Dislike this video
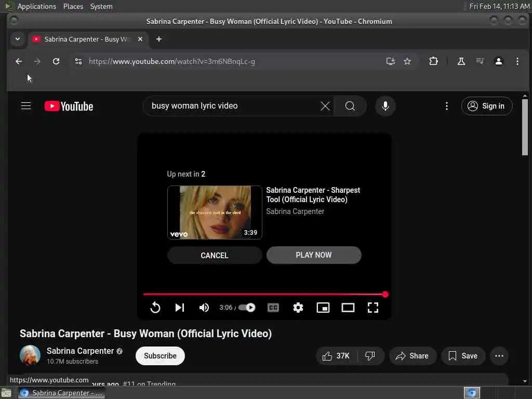The width and height of the screenshot is (532, 399). click(370, 355)
